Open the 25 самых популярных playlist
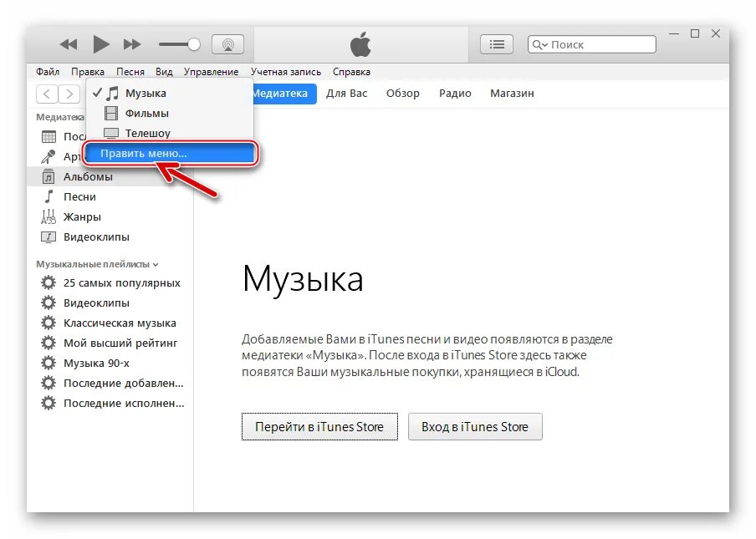This screenshot has height=539, width=756. 110,282
